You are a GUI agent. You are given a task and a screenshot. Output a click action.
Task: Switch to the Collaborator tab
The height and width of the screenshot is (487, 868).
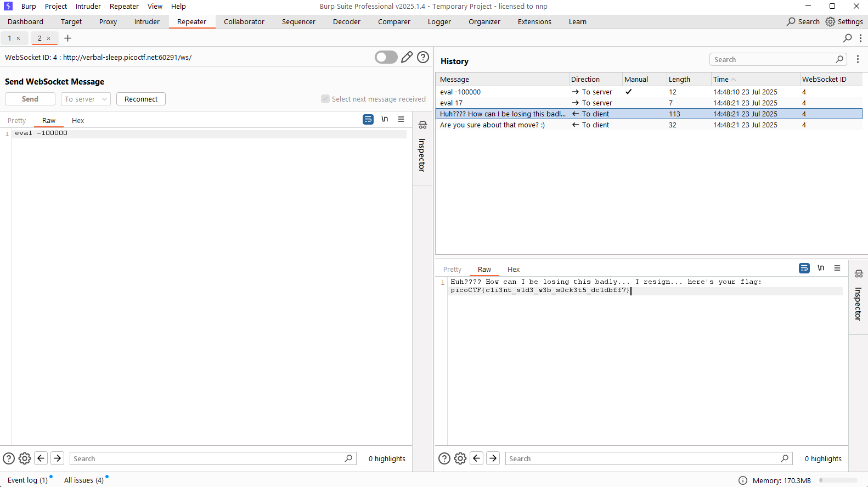click(244, 21)
